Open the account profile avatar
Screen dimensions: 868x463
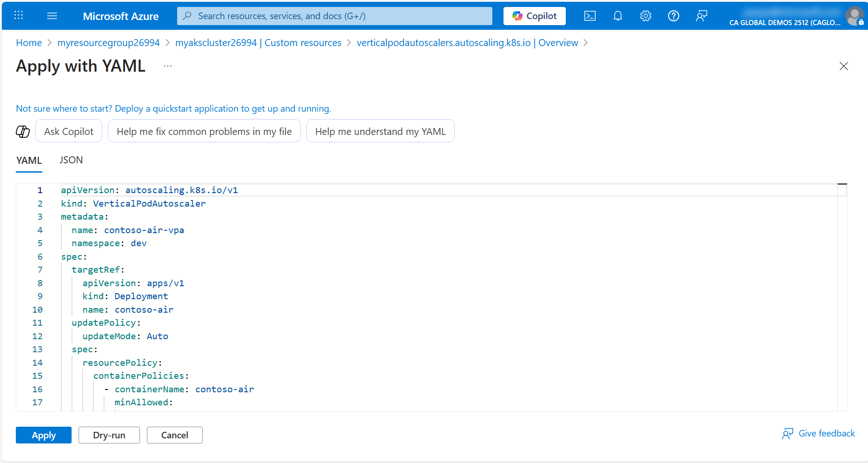(x=855, y=16)
